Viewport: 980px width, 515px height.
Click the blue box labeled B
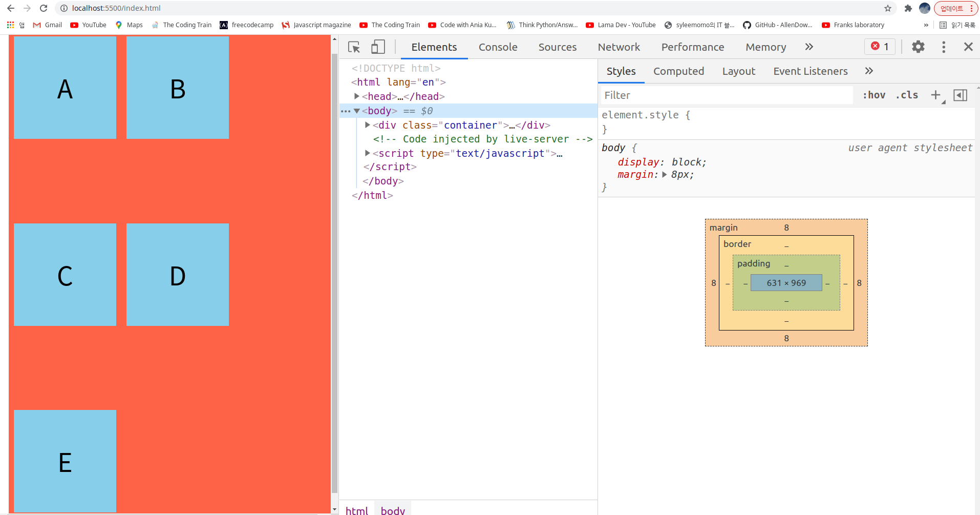(x=178, y=88)
